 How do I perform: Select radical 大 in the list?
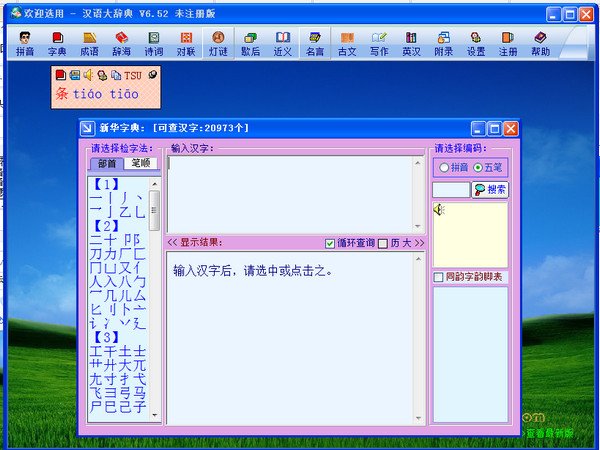tap(125, 365)
